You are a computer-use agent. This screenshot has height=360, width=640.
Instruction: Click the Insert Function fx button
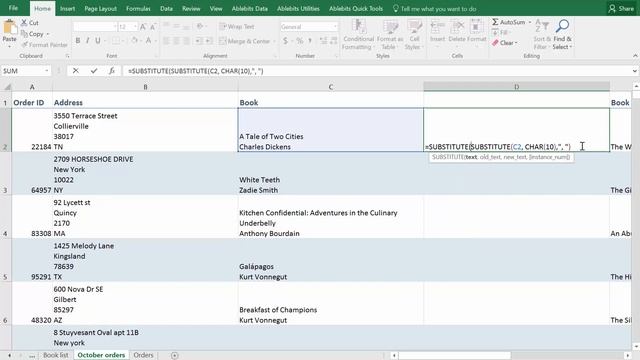point(112,71)
